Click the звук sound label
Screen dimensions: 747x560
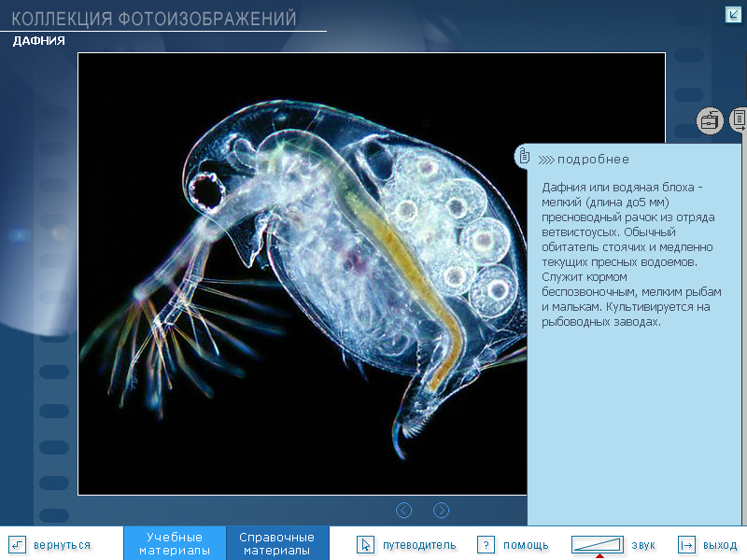(x=643, y=545)
